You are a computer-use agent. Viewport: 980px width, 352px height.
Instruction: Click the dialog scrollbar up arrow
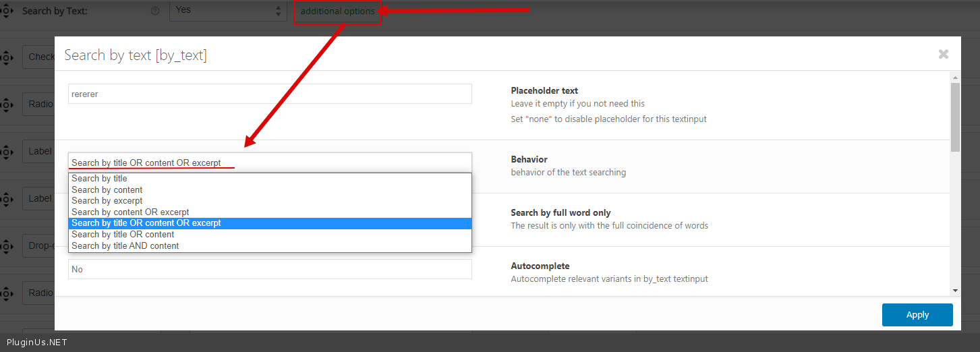955,78
